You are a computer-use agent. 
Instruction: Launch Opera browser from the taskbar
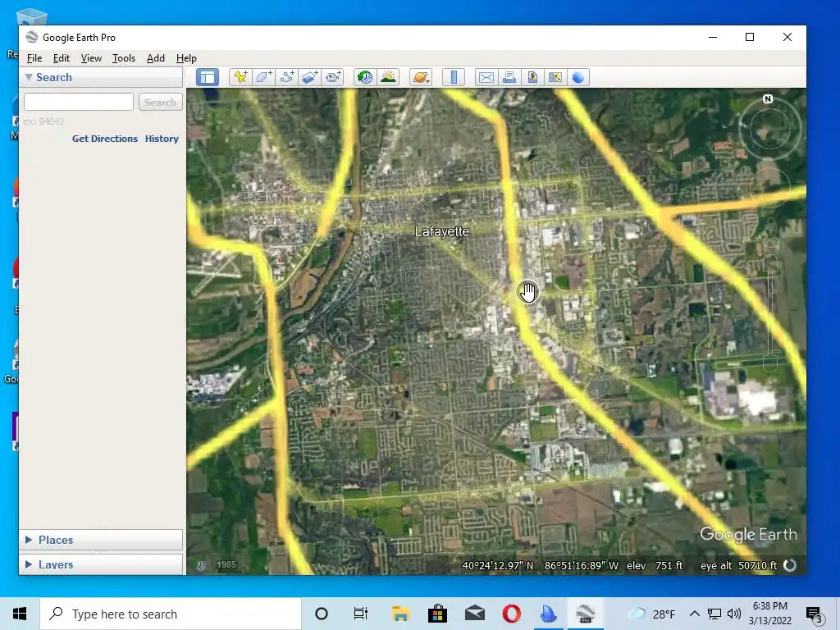tap(512, 614)
